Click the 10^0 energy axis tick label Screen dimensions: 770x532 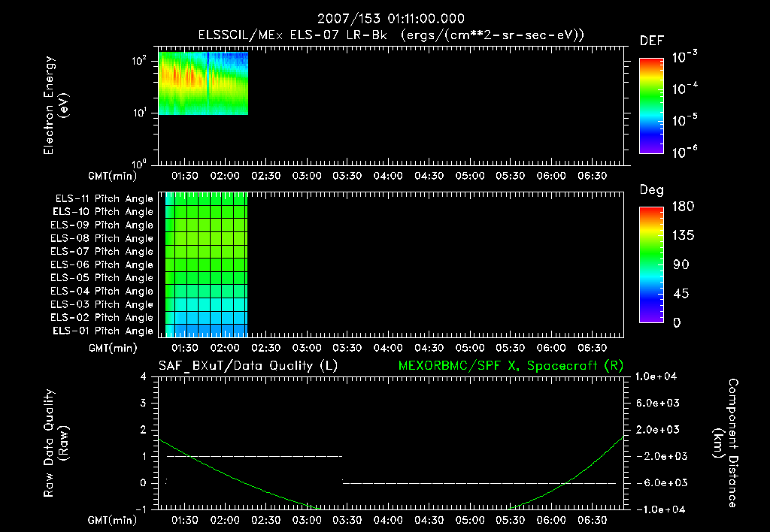pos(139,163)
